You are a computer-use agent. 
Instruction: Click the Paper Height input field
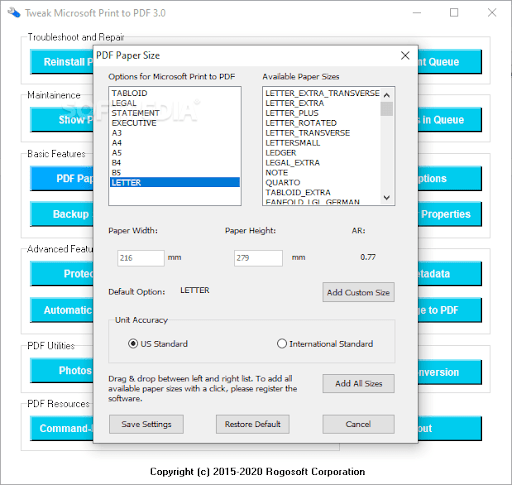coord(258,258)
